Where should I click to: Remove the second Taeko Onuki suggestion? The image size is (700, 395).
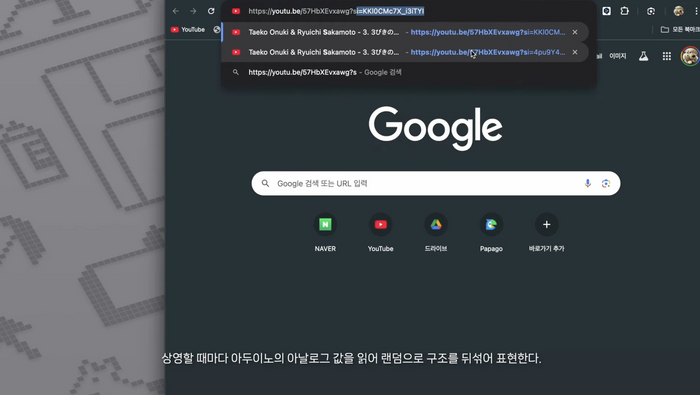pos(575,52)
